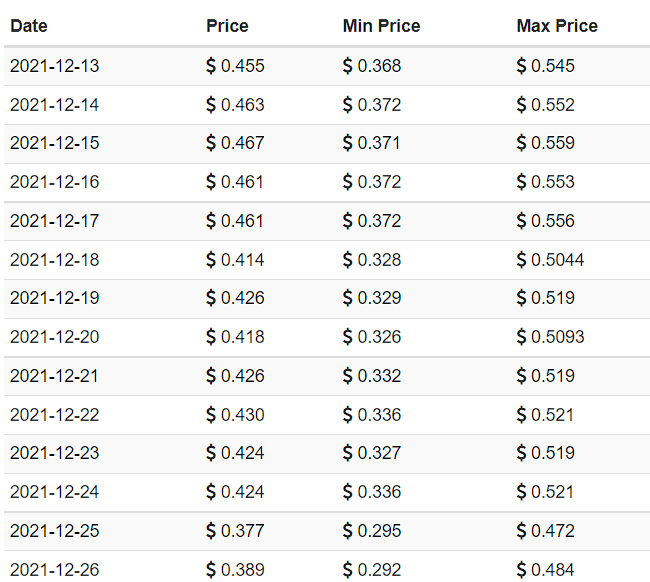The image size is (650, 582).
Task: Select the price value 0.414
Action: [243, 260]
